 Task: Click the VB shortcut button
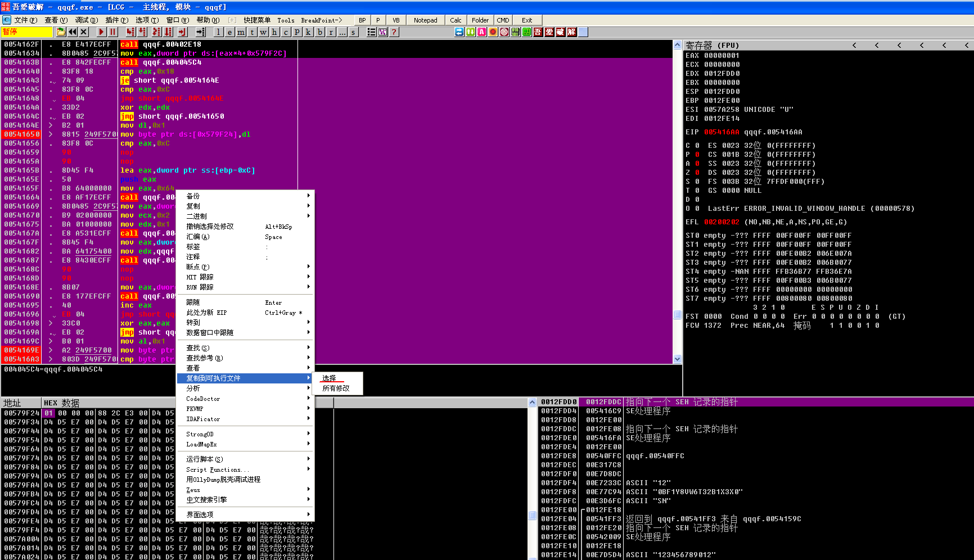pos(396,20)
